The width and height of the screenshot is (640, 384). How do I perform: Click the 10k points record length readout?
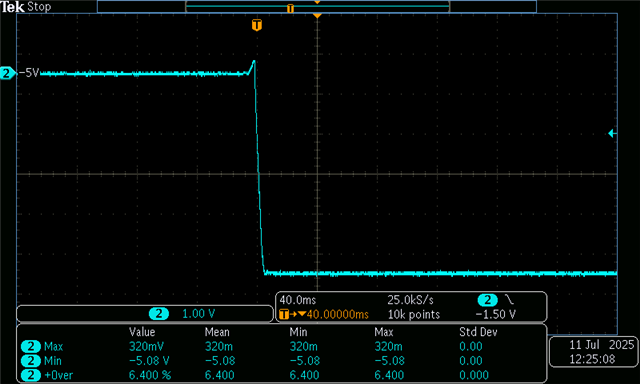pos(413,315)
